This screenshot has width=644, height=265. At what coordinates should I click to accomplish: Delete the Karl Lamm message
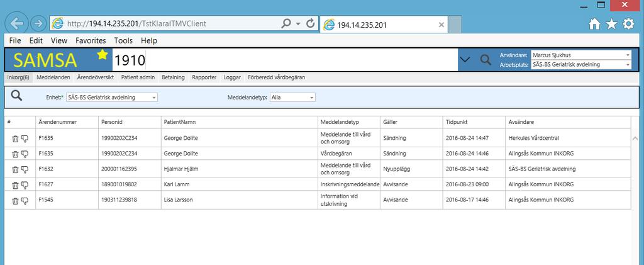[15, 185]
